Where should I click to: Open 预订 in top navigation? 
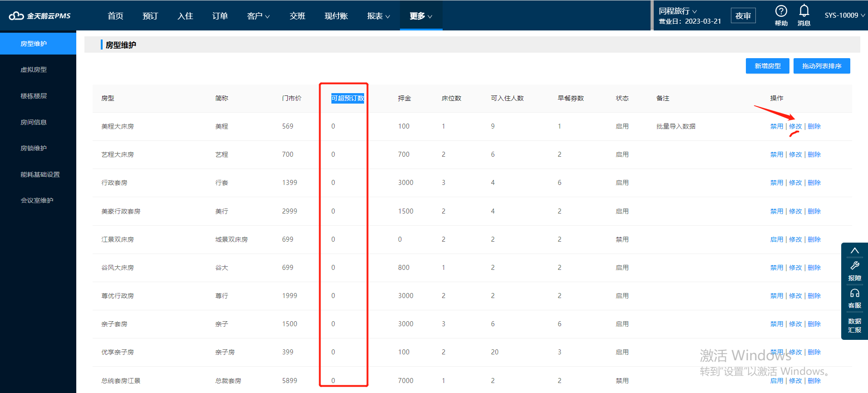tap(150, 16)
